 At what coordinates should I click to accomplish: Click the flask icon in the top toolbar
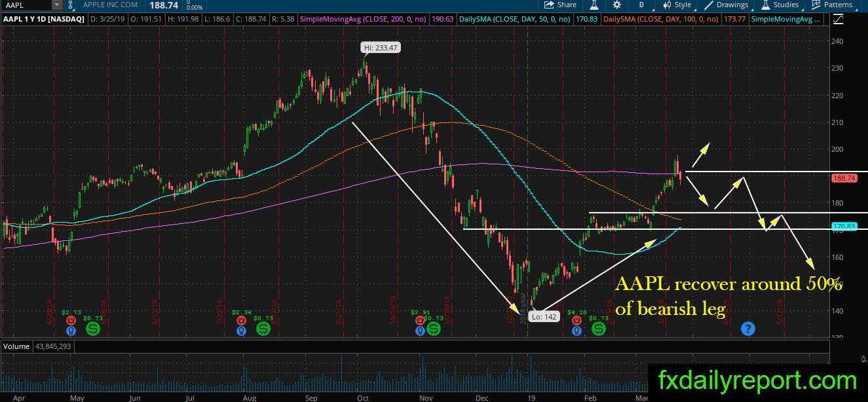pyautogui.click(x=594, y=5)
